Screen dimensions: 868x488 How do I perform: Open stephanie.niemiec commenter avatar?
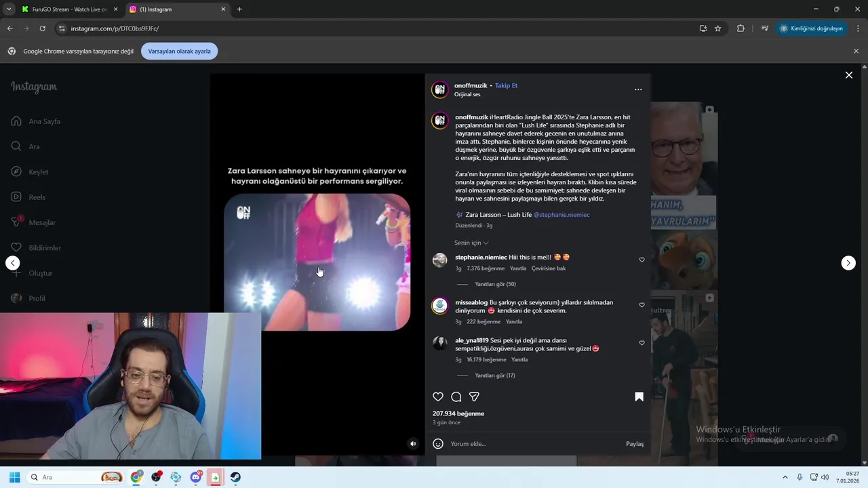[440, 260]
